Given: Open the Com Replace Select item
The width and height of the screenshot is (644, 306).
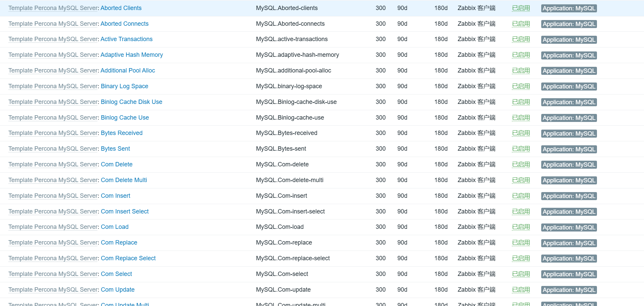Looking at the screenshot, I should click(x=128, y=258).
